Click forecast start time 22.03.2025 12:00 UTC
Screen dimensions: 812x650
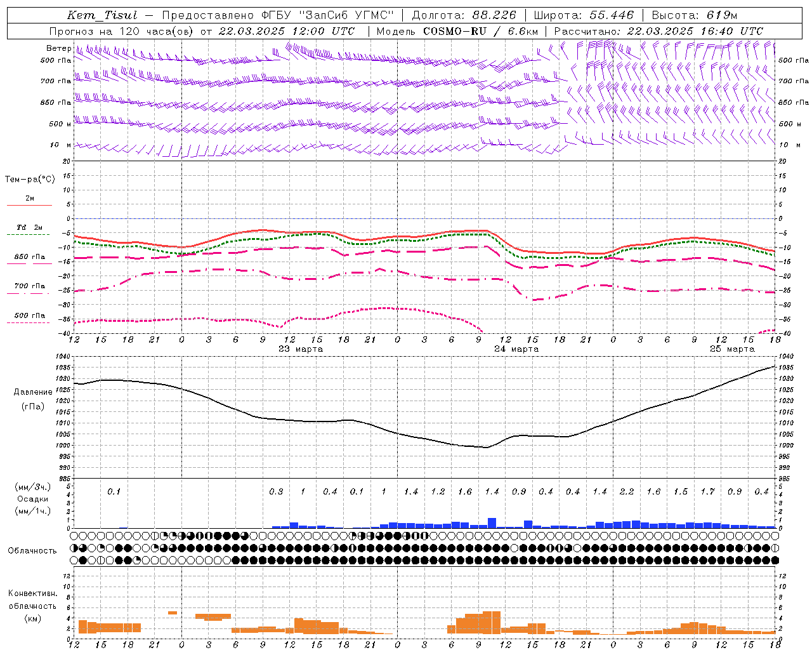(286, 31)
